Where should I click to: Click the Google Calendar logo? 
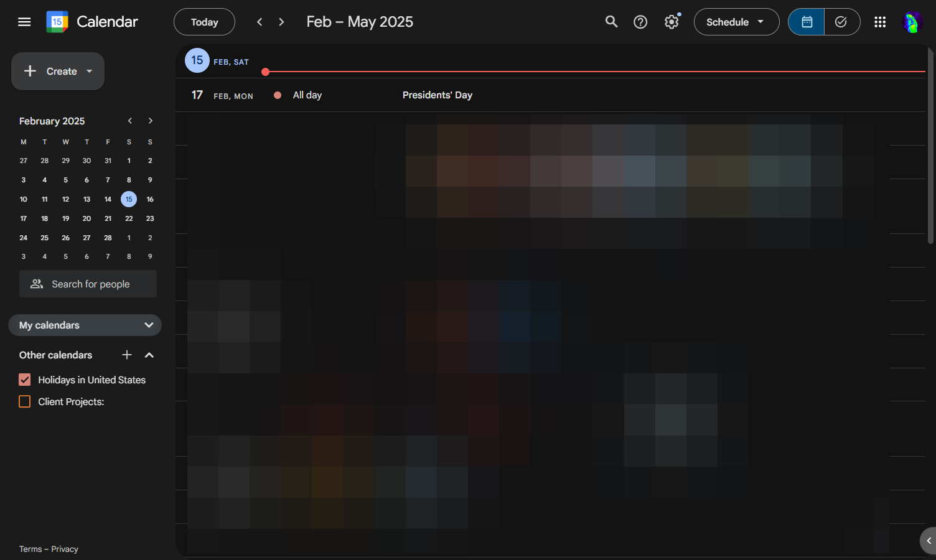57,22
